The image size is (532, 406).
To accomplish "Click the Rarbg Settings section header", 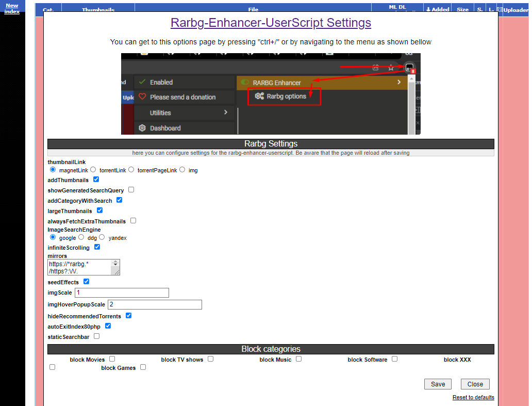I will pos(271,143).
